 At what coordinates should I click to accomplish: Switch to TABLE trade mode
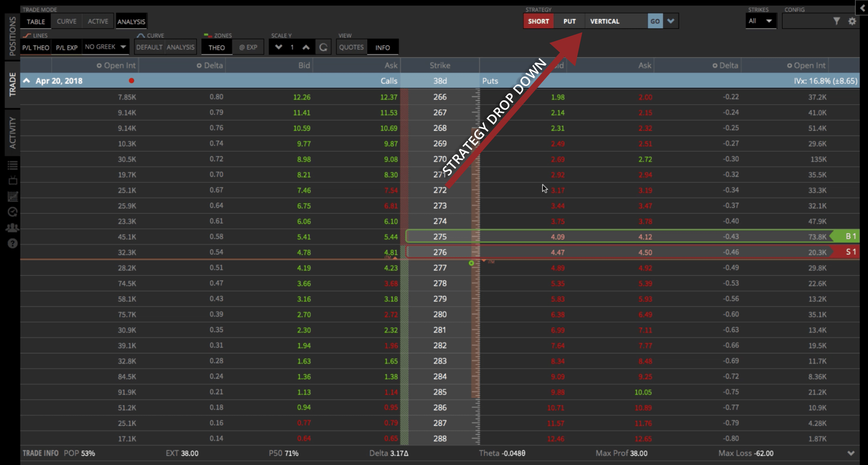(x=36, y=22)
